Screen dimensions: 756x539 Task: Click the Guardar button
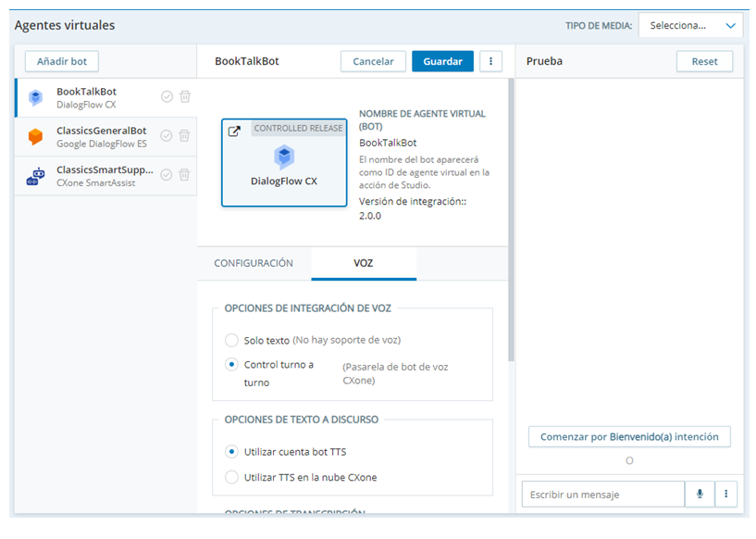pyautogui.click(x=442, y=61)
